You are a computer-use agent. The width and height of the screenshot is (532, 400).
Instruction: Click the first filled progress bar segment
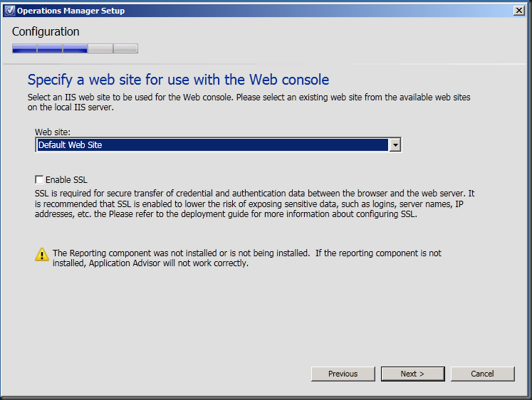click(24, 48)
